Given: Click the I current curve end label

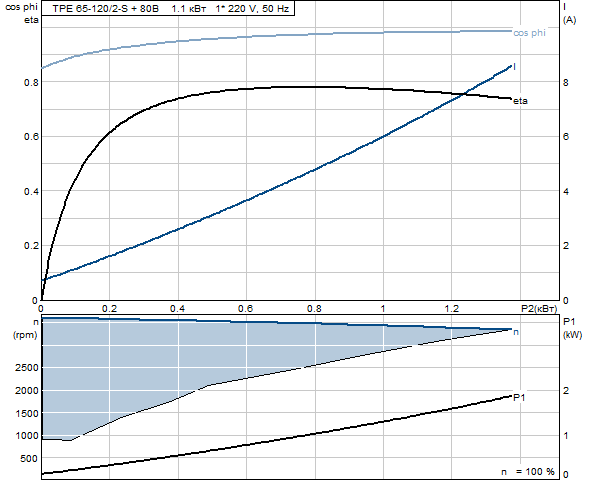Looking at the screenshot, I should click(515, 67).
